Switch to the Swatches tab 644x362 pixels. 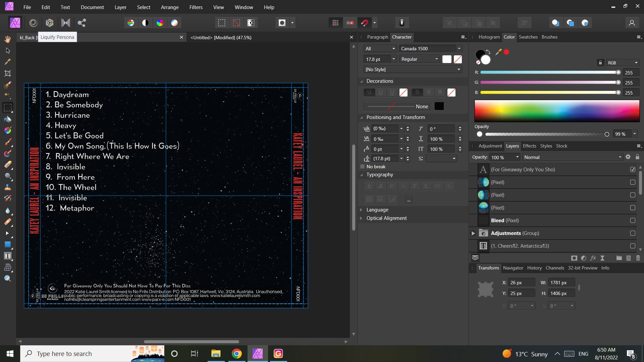(528, 37)
